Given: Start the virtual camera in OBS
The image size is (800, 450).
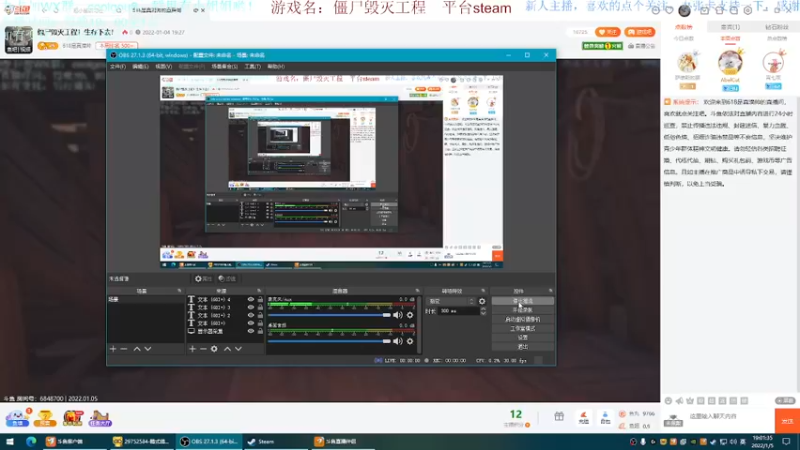Looking at the screenshot, I should (x=522, y=319).
